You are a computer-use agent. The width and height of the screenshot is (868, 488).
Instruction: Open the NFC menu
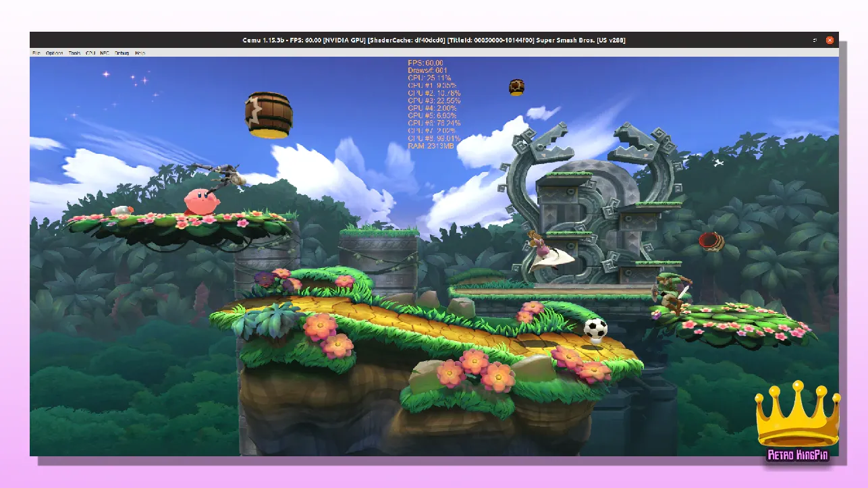coord(105,53)
